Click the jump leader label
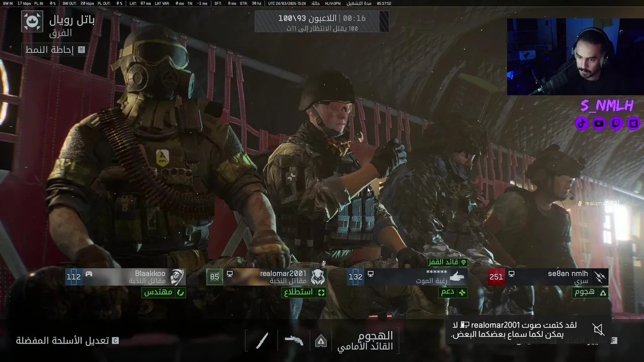This screenshot has height=362, width=644. tap(447, 262)
